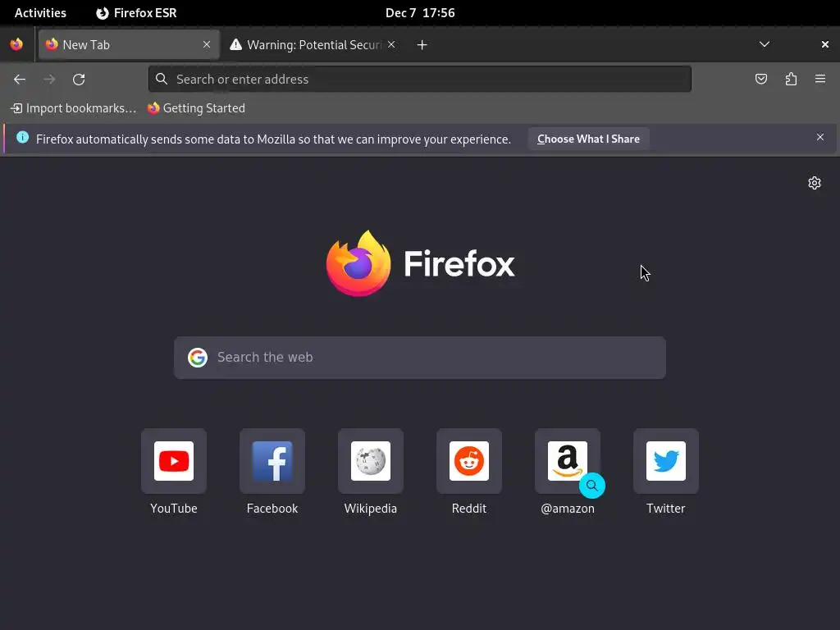The height and width of the screenshot is (630, 840).
Task: Open the Twitter shortcut tile
Action: pos(666,461)
